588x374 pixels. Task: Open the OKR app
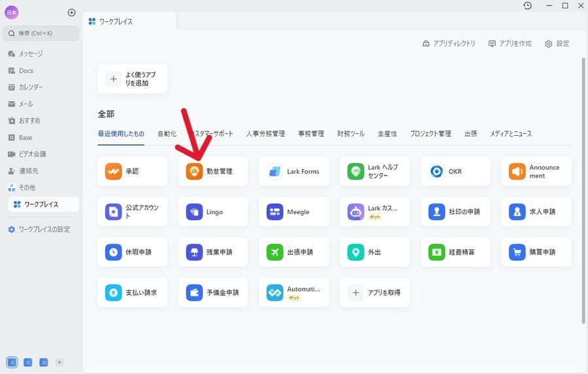[455, 171]
